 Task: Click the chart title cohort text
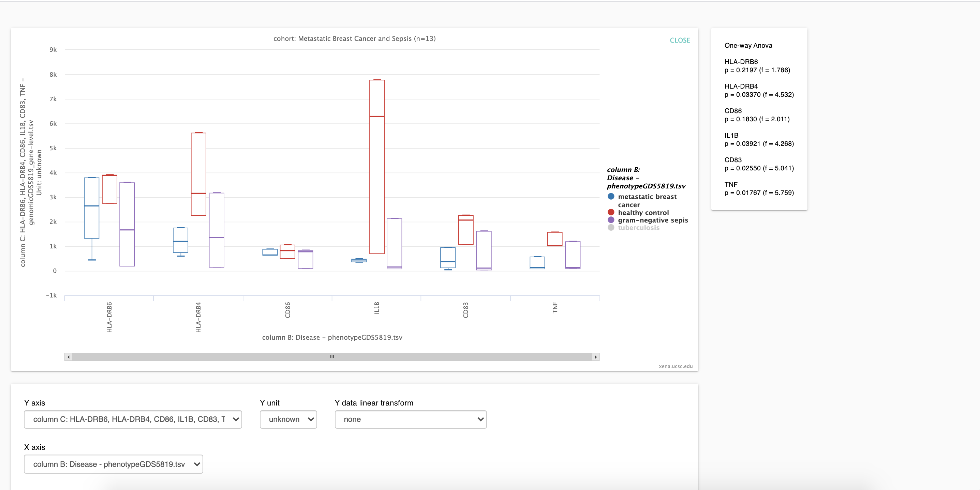(355, 39)
